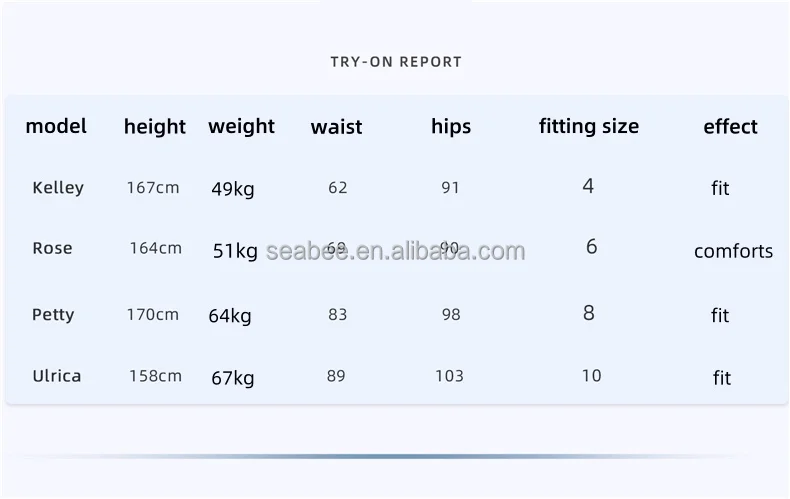Viewport: 790px width, 499px height.
Task: Select the Kelley model name
Action: (x=58, y=188)
